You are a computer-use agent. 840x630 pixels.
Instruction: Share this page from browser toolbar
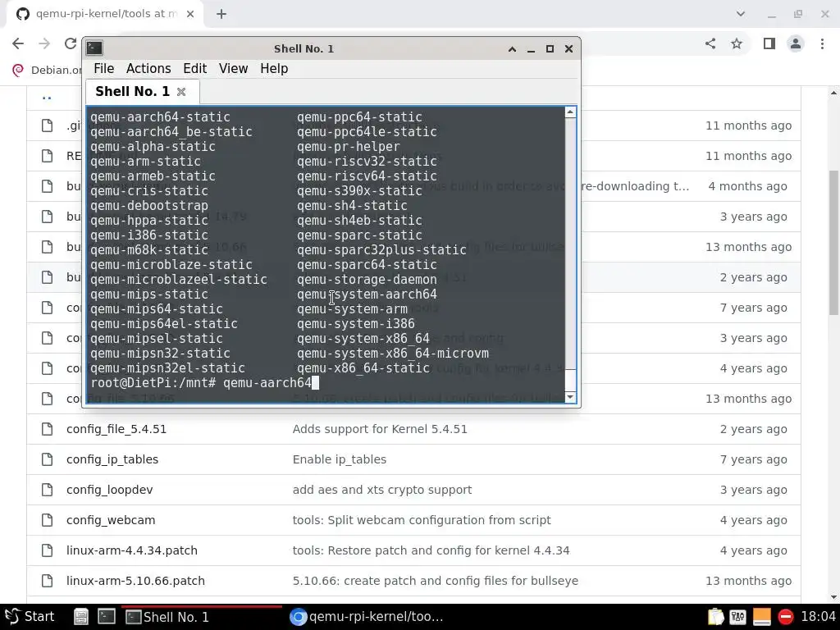point(710,43)
